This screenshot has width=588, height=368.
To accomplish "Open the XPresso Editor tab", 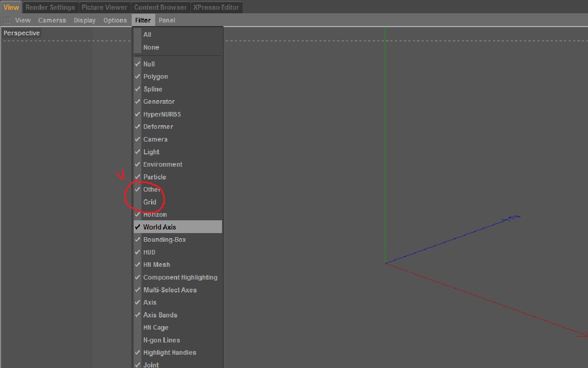I will 216,7.
